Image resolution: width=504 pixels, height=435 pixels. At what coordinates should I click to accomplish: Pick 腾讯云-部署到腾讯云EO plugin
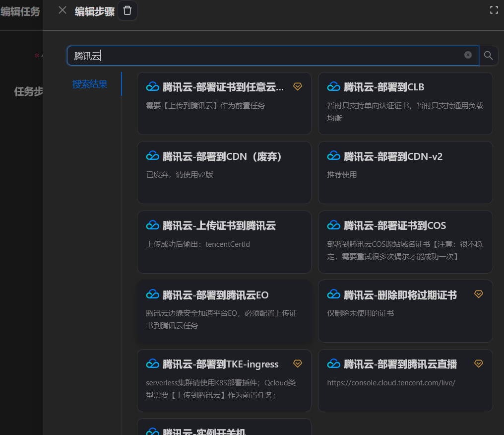coord(224,311)
